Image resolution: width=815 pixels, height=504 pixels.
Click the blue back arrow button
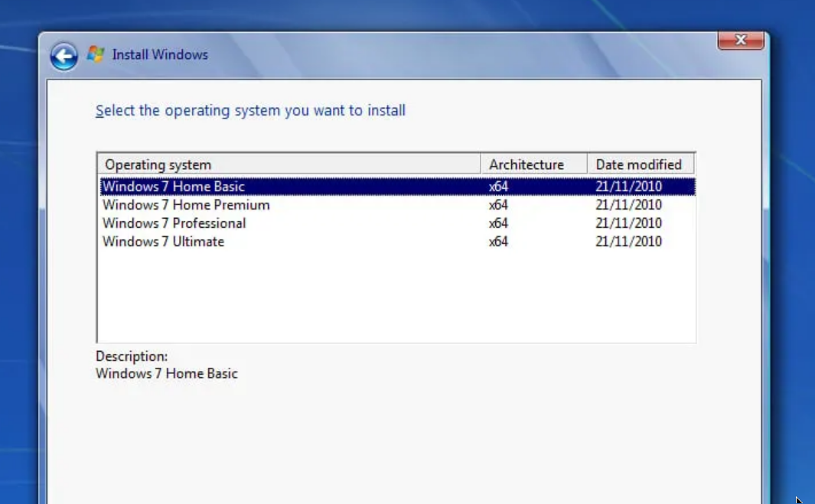pos(64,56)
